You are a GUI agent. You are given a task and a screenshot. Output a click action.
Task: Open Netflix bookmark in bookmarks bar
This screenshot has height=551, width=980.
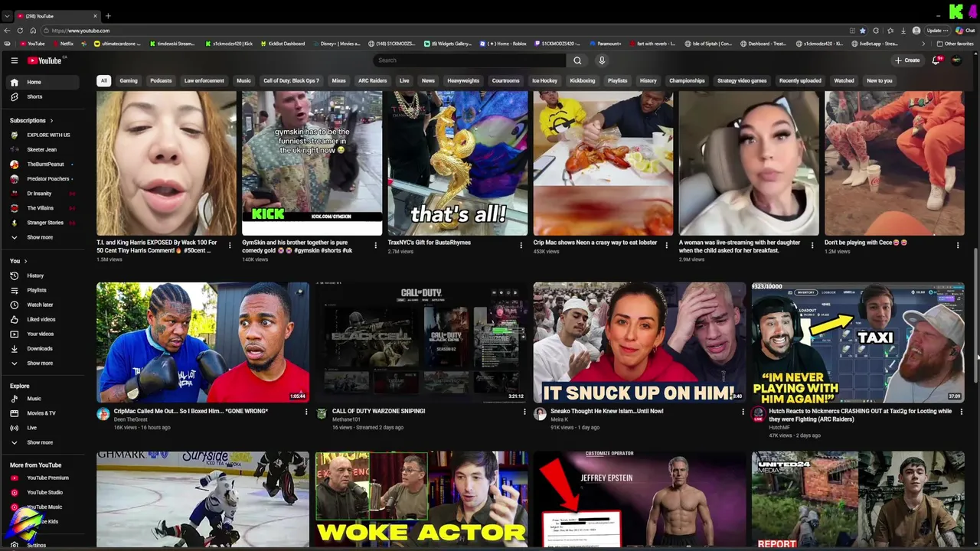tap(63, 44)
